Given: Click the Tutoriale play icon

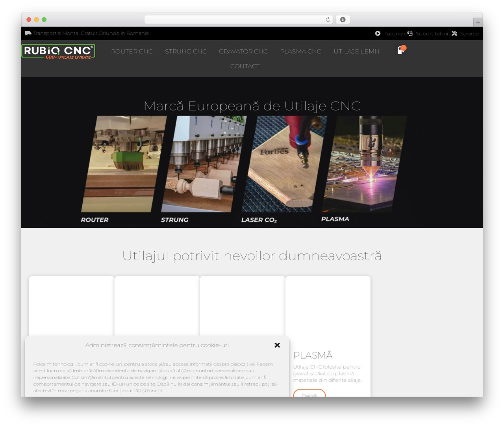Looking at the screenshot, I should [x=378, y=33].
